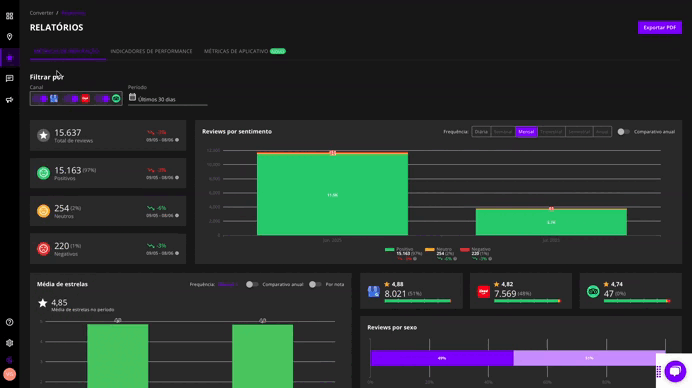Screen dimensions: 692x388
Task: Toggle Comparativo anual in Reviews por sentimento
Action: tap(623, 132)
